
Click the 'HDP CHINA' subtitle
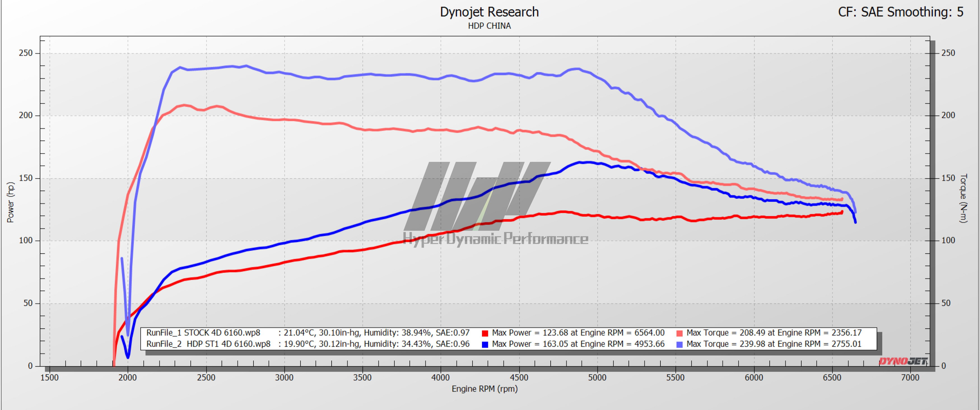(489, 26)
